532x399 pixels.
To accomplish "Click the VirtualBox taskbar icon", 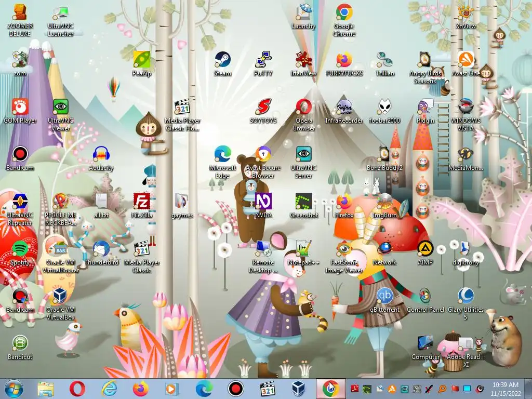I will click(x=299, y=389).
